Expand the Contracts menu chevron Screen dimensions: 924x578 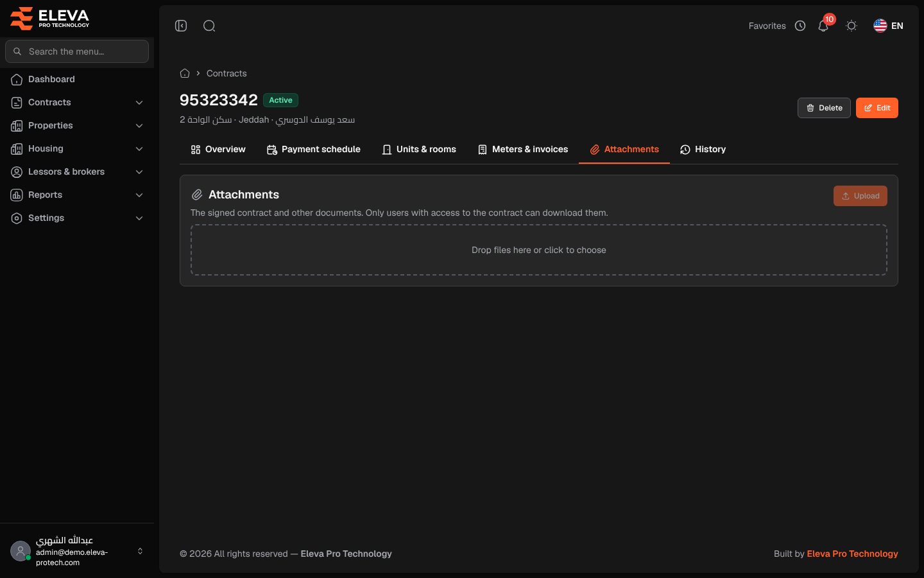click(139, 103)
